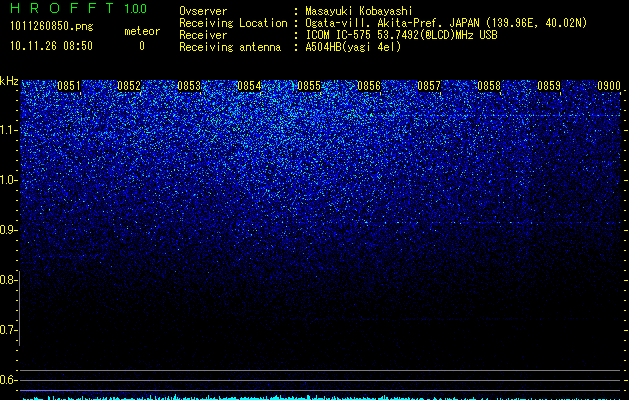629x400 pixels.
Task: Select the filename 1011260850.png
Action: pos(52,27)
